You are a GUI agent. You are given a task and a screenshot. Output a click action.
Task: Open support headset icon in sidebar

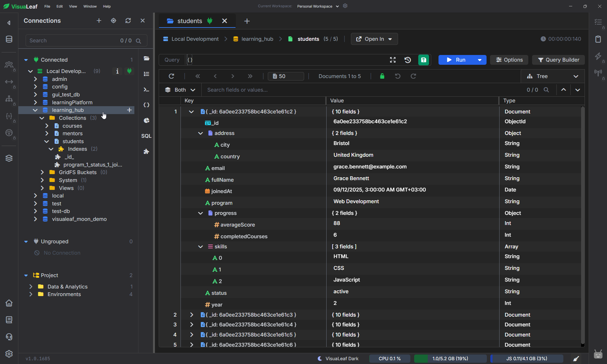tap(9, 337)
